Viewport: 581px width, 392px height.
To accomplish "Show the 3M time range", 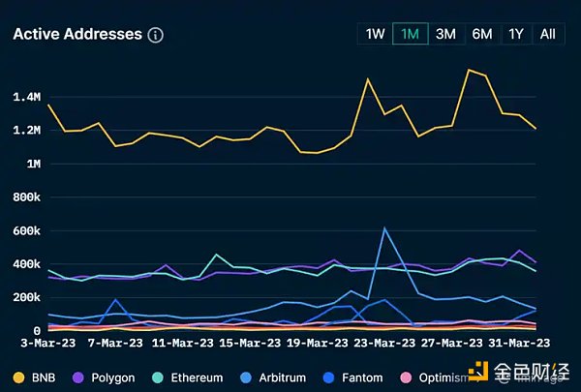I will pyautogui.click(x=445, y=34).
